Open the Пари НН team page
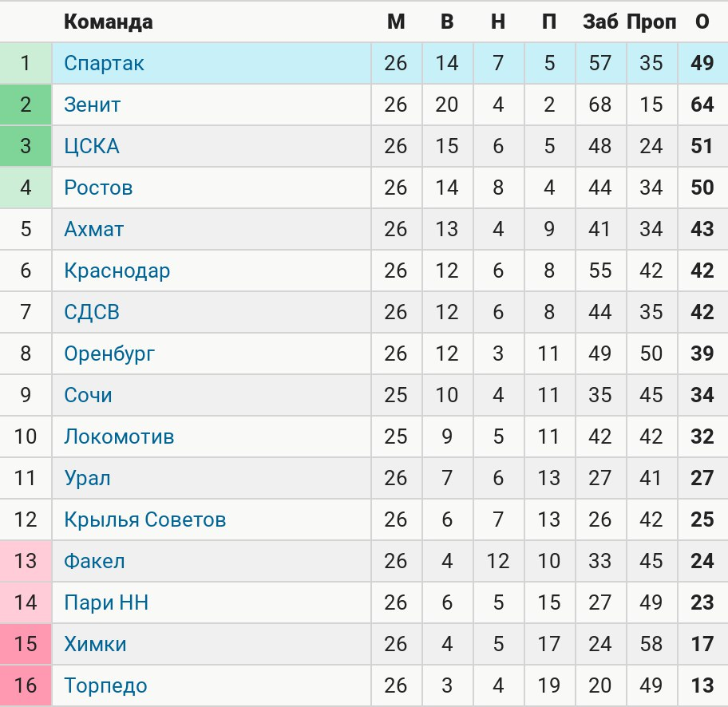Screen dimensions: 728x707 pyautogui.click(x=106, y=603)
